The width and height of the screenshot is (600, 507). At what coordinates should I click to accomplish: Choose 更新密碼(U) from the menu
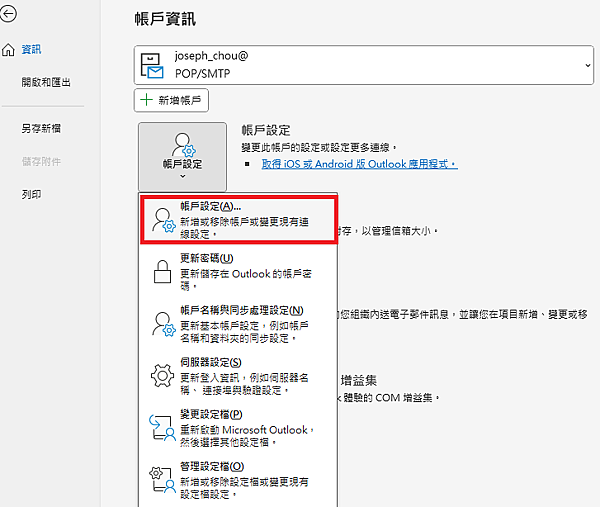238,271
